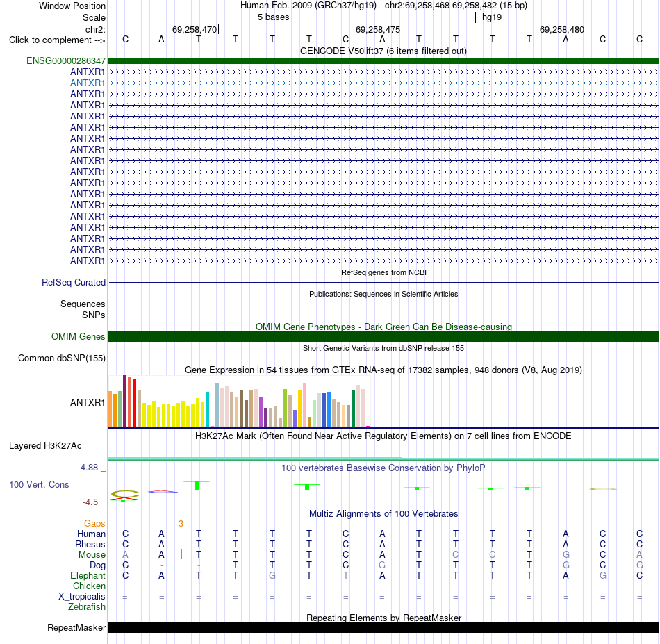Click 'Multiz Alignments of 100 Vertebrates' title

click(383, 513)
